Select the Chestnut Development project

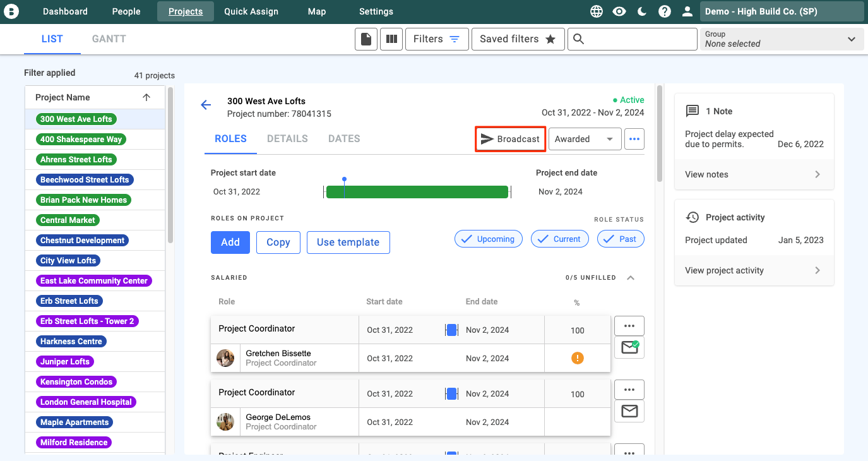coord(82,240)
